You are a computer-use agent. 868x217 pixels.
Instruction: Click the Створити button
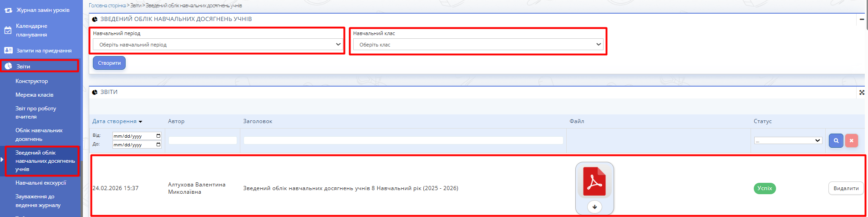point(109,63)
